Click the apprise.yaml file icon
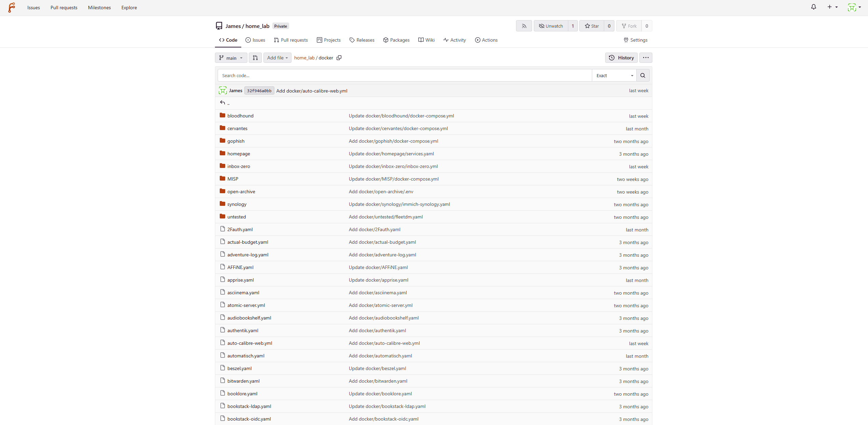The image size is (868, 425). click(x=222, y=280)
